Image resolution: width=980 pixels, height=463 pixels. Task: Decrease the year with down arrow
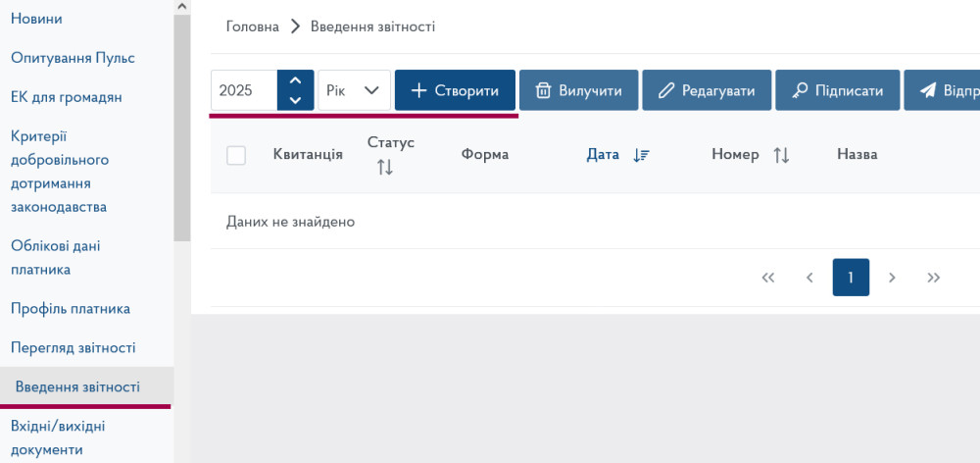pyautogui.click(x=296, y=100)
